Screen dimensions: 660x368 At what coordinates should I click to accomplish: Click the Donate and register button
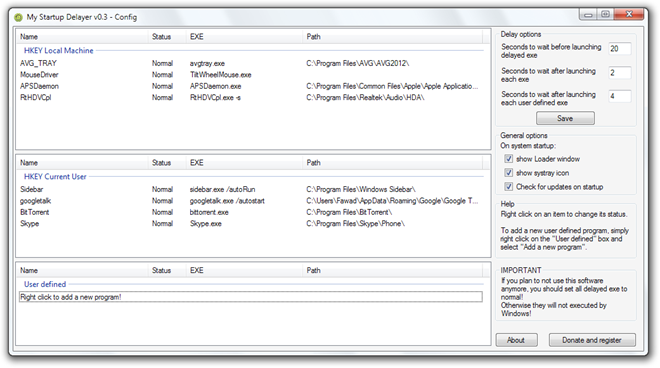click(x=592, y=340)
